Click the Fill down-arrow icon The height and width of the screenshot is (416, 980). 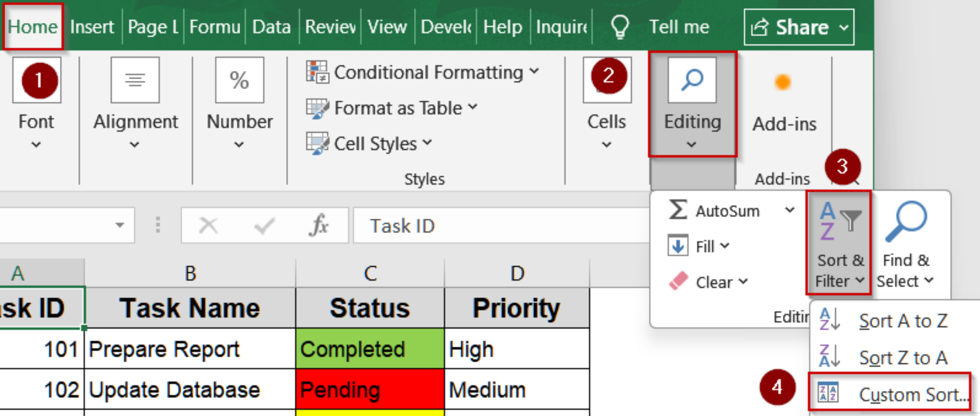(x=678, y=246)
